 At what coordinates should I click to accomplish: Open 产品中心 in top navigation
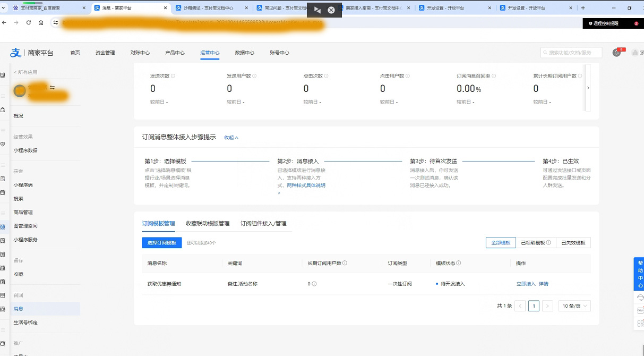pyautogui.click(x=175, y=53)
